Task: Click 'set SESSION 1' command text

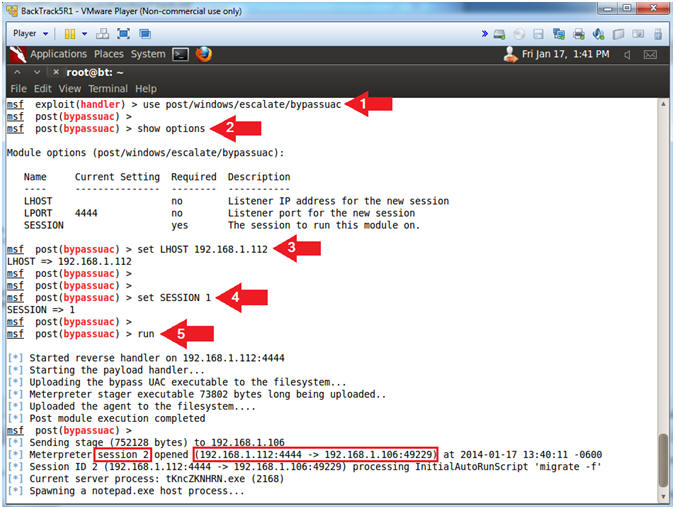Action: click(174, 298)
